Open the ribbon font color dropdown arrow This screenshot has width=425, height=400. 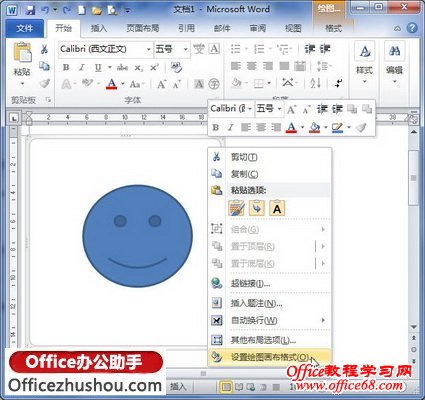123,84
